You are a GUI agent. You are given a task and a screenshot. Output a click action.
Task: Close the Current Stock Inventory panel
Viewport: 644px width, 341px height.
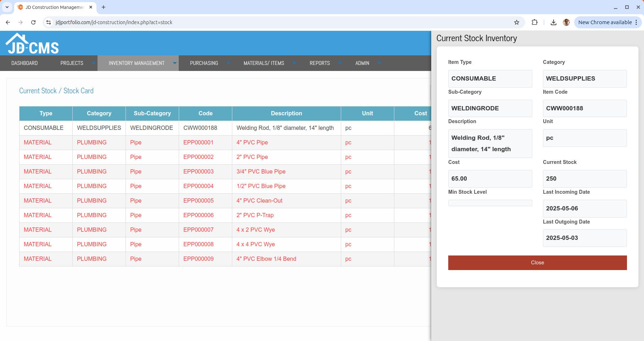[x=537, y=263]
